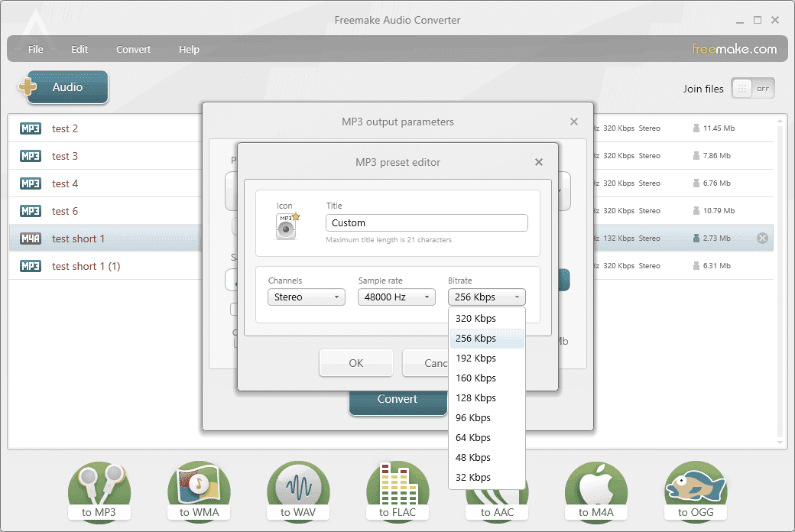Visit the freemake.com link

tap(734, 49)
